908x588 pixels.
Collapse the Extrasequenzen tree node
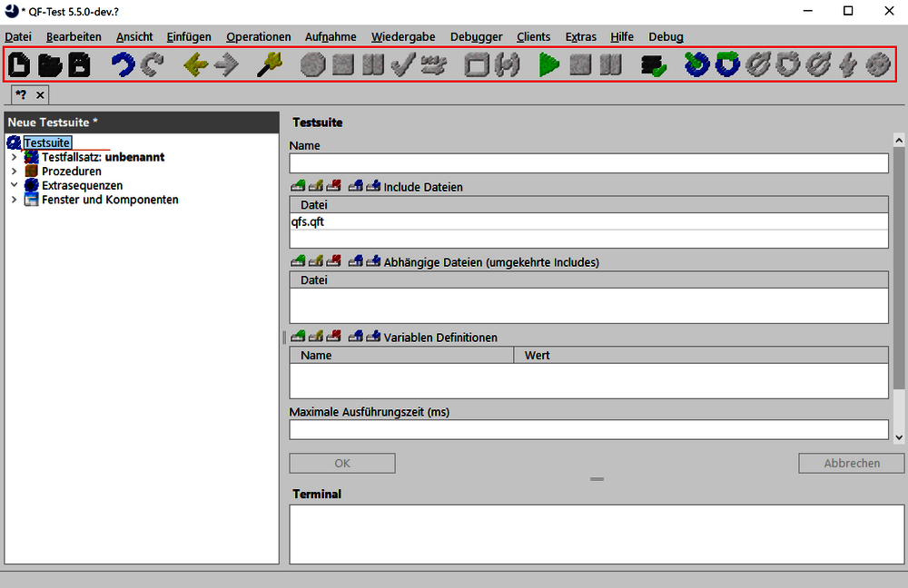14,185
